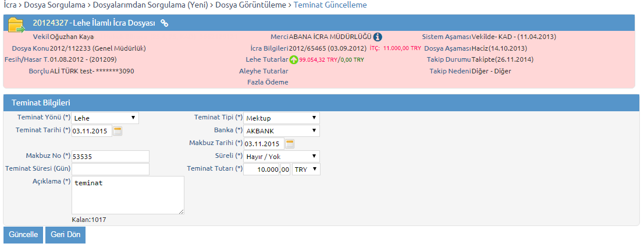644x247 pixels.
Task: Click Teminat Güncelleme breadcrumb
Action: point(330,5)
